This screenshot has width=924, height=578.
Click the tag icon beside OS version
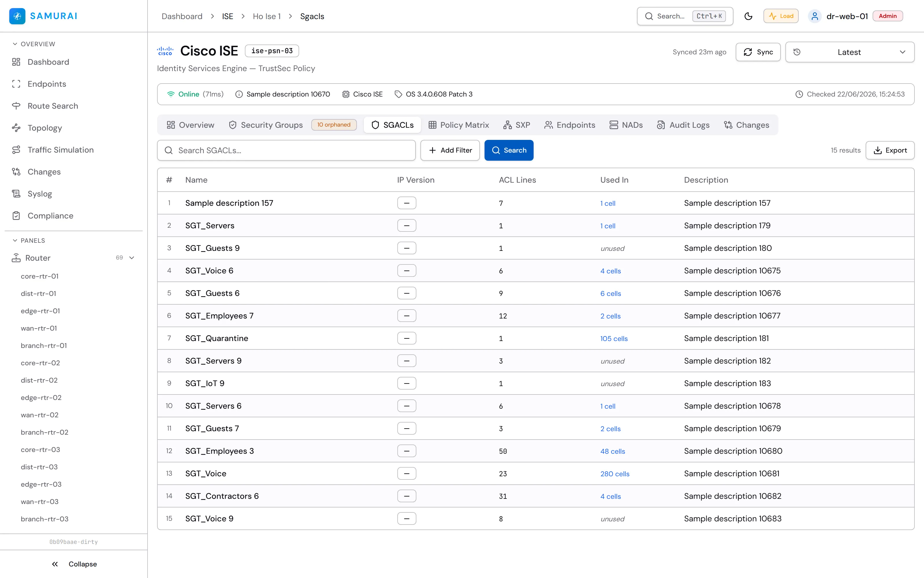(x=398, y=95)
